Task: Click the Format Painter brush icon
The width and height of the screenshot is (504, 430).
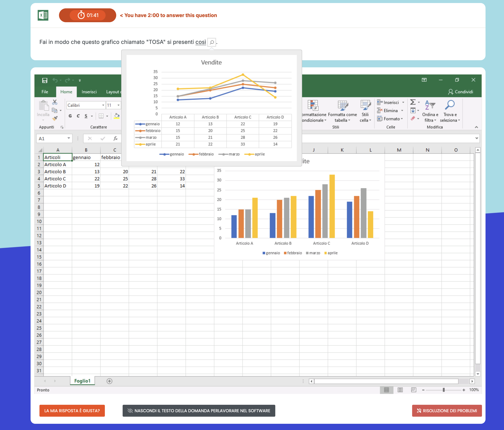Action: tap(55, 119)
